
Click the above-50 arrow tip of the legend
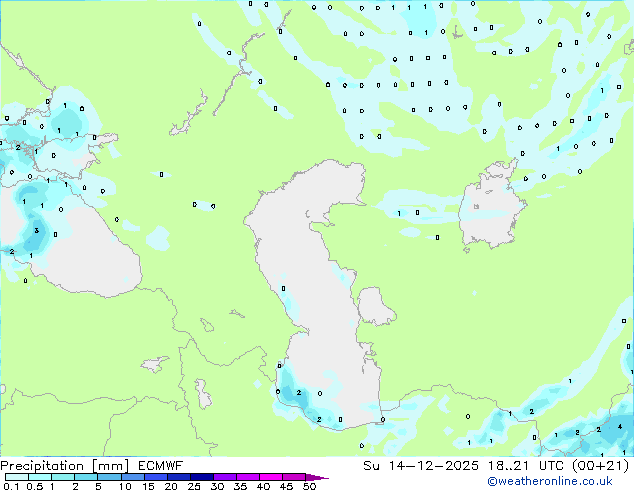tap(317, 477)
